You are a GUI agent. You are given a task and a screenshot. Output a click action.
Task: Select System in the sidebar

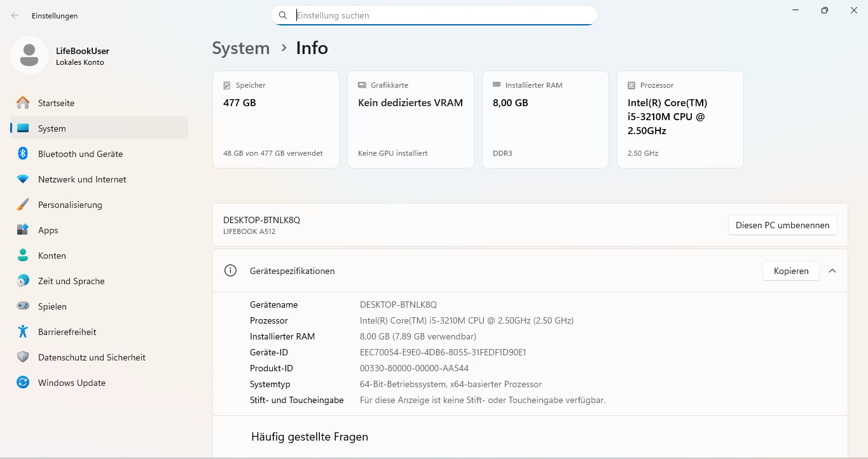52,128
